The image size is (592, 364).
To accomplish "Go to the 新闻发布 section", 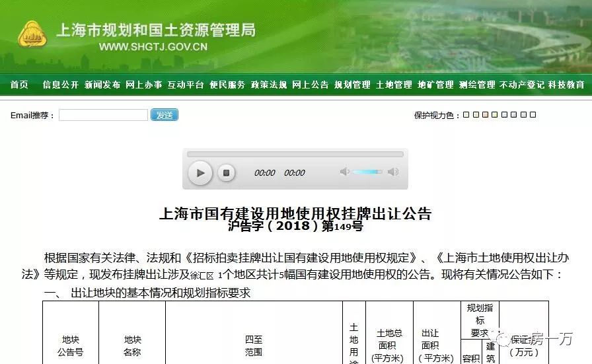I will (102, 85).
